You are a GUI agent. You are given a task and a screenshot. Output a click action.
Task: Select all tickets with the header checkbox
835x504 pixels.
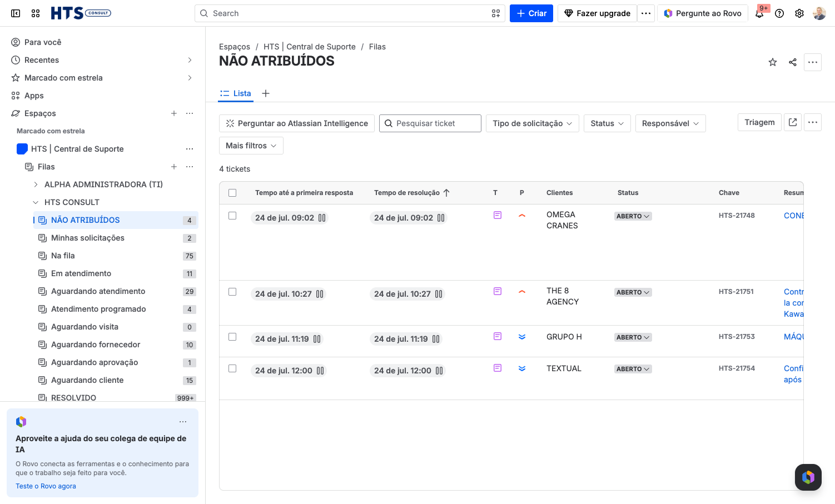tap(232, 193)
